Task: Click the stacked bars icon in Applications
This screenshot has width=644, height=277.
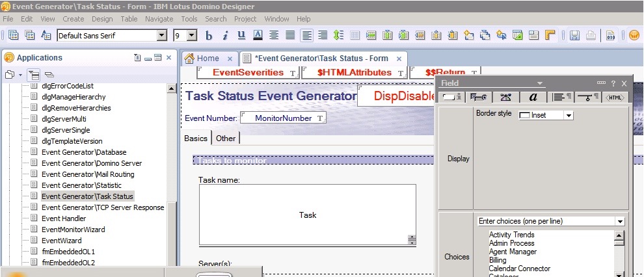Action: (49, 75)
